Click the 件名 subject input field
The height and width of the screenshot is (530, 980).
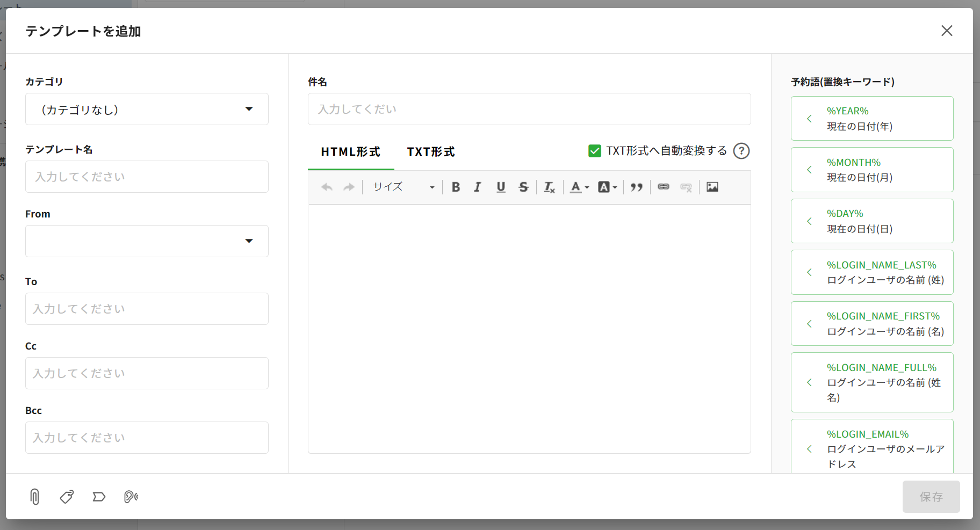tap(529, 109)
